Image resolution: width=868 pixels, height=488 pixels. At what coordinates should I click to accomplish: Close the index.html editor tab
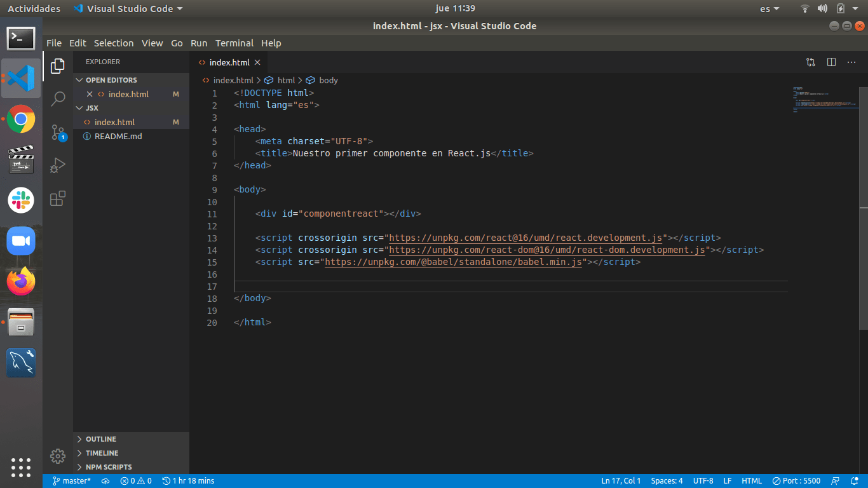tap(257, 62)
